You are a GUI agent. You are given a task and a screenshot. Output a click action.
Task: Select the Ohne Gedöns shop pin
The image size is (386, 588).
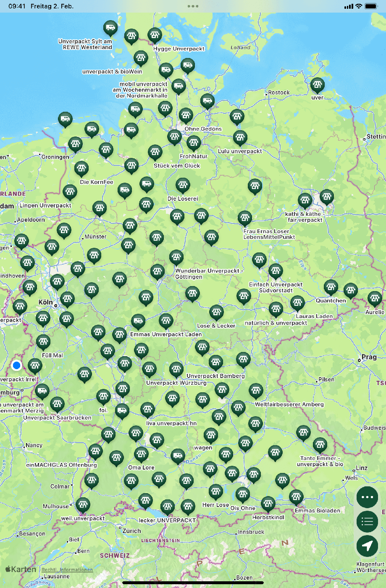coord(186,115)
